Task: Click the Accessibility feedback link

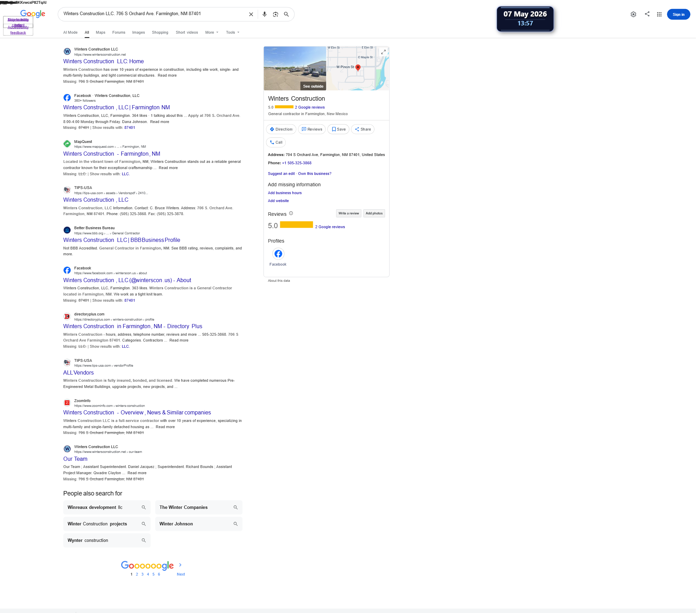Action: [18, 30]
